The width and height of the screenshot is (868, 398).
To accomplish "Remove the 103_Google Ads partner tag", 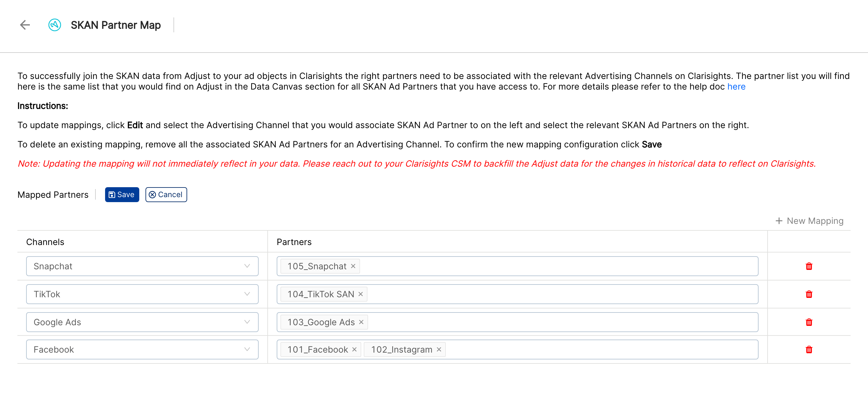I will 361,322.
